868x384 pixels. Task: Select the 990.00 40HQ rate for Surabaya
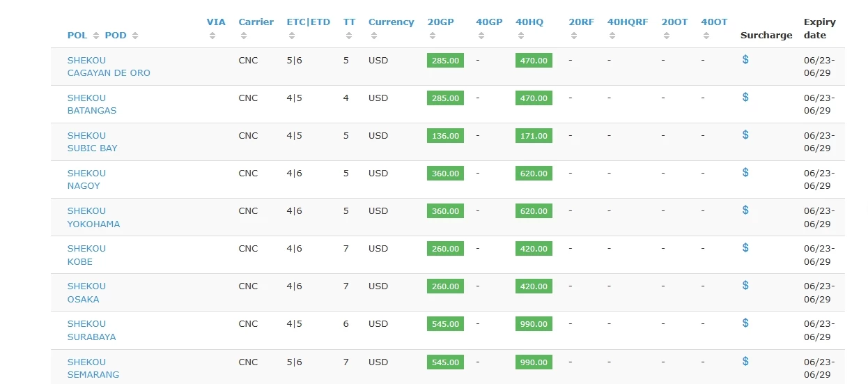click(x=534, y=324)
